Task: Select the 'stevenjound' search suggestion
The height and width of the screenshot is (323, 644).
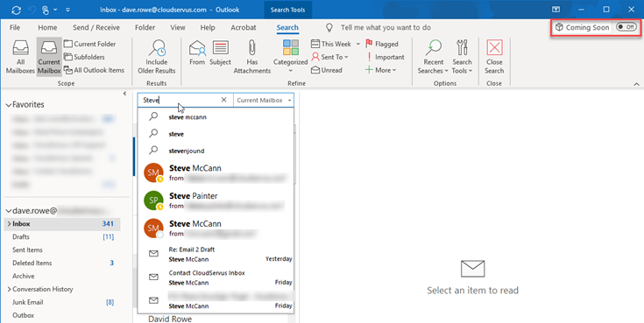Action: 216,151
